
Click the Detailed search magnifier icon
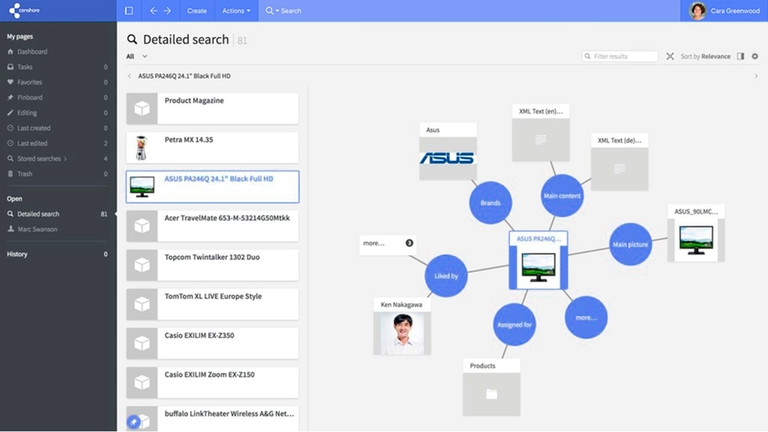pos(132,39)
